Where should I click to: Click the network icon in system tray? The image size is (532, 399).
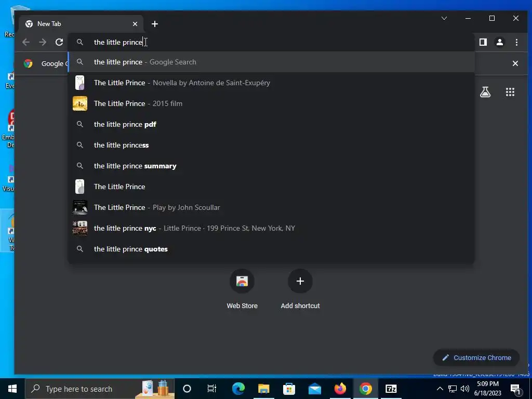(453, 389)
